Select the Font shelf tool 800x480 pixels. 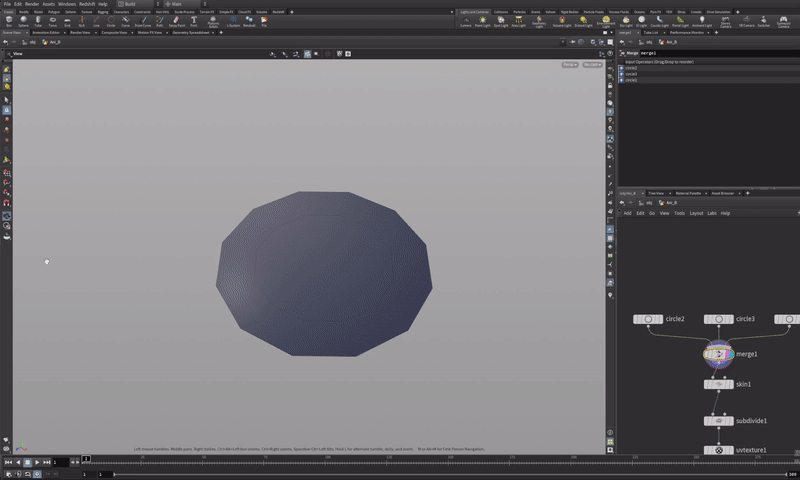[193, 21]
